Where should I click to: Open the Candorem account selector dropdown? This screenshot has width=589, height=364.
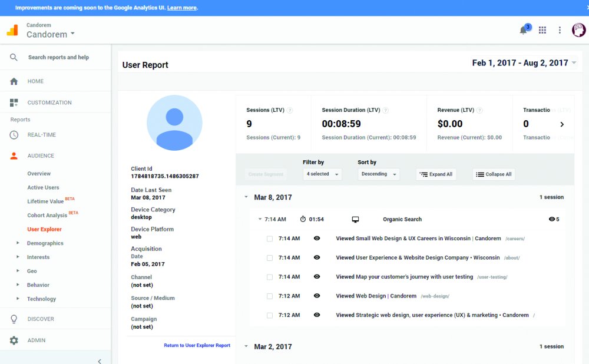(51, 34)
